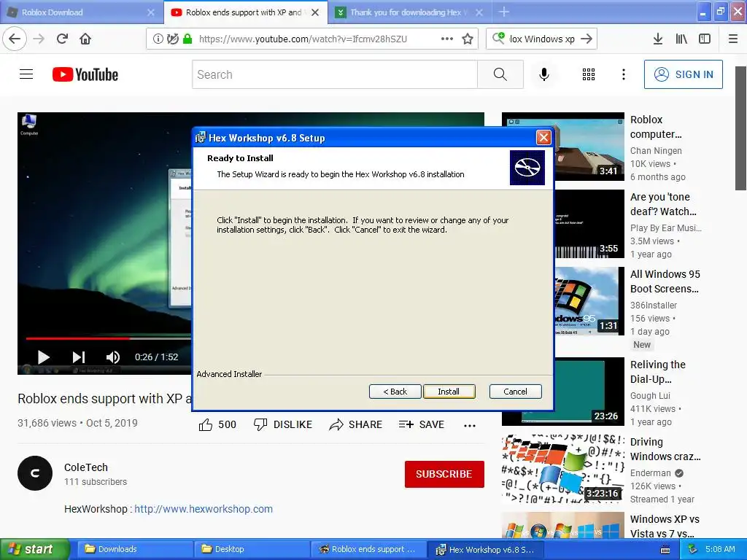Open Driving Windows crazy video thumbnail
The image size is (747, 560).
pyautogui.click(x=563, y=469)
